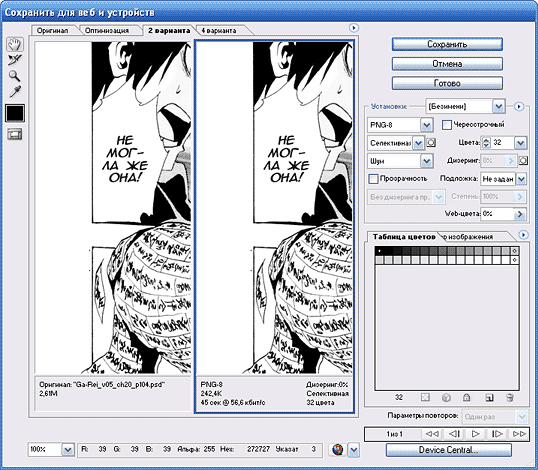Viewport: 538px width, 470px height.
Task: Click the Готово button
Action: (447, 83)
